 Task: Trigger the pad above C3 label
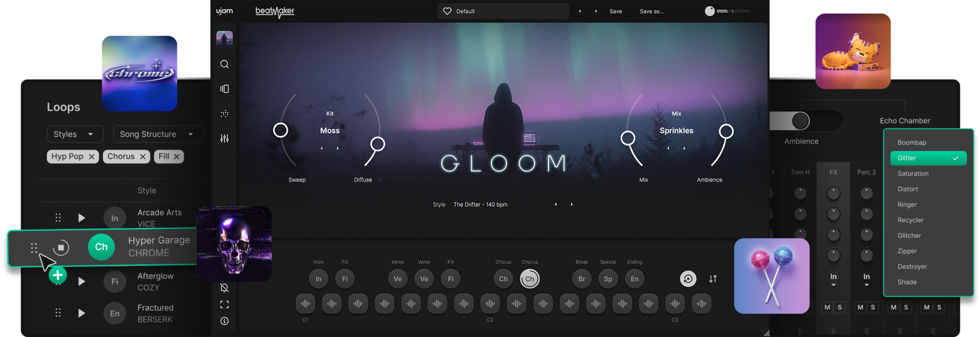pyautogui.click(x=675, y=303)
